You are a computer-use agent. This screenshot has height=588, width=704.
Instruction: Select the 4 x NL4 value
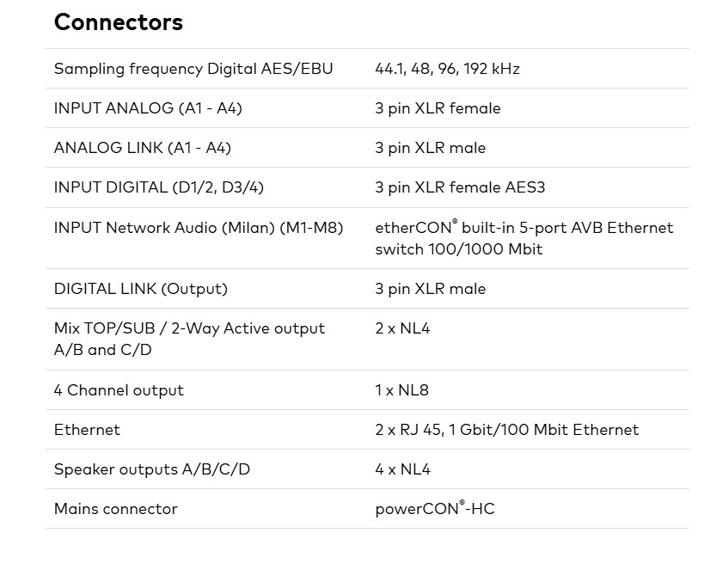(402, 469)
